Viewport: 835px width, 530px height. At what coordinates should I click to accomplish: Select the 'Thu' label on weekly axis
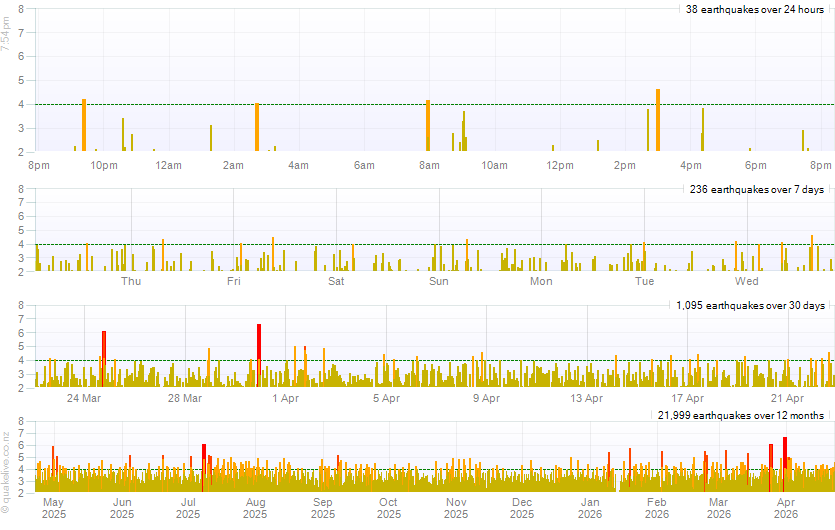[x=131, y=281]
